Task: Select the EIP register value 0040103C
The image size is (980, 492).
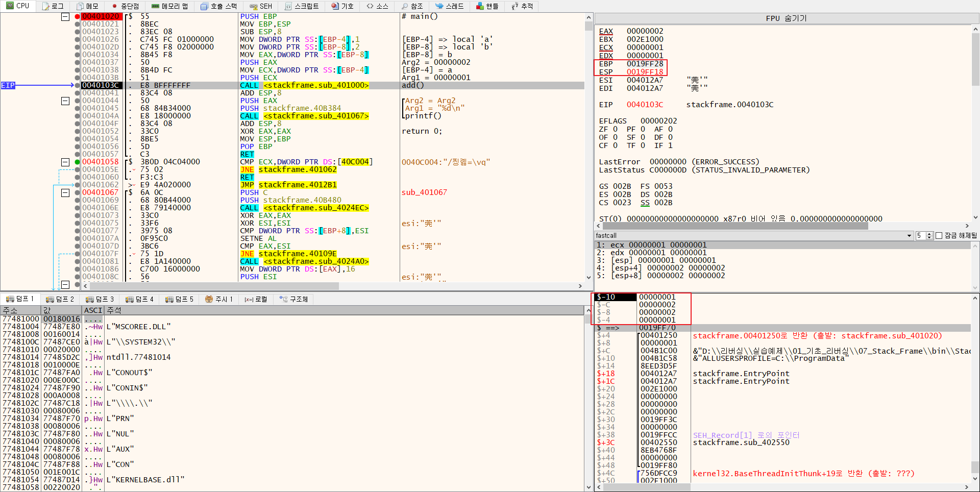Action: [x=645, y=105]
